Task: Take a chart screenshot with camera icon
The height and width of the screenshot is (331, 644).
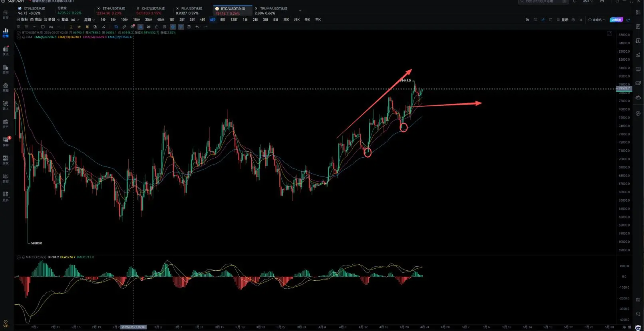Action: [535, 20]
